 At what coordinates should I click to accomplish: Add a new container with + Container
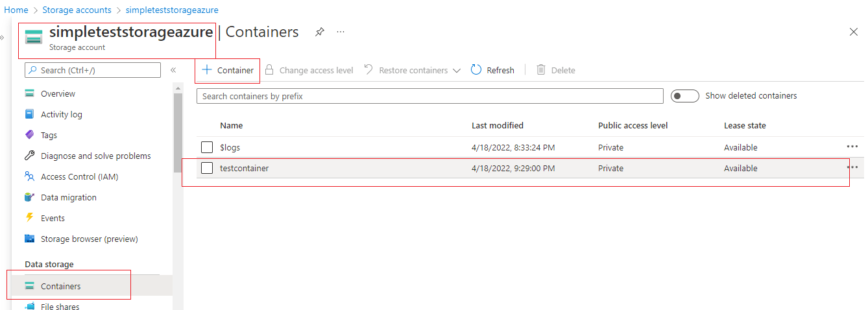[228, 70]
